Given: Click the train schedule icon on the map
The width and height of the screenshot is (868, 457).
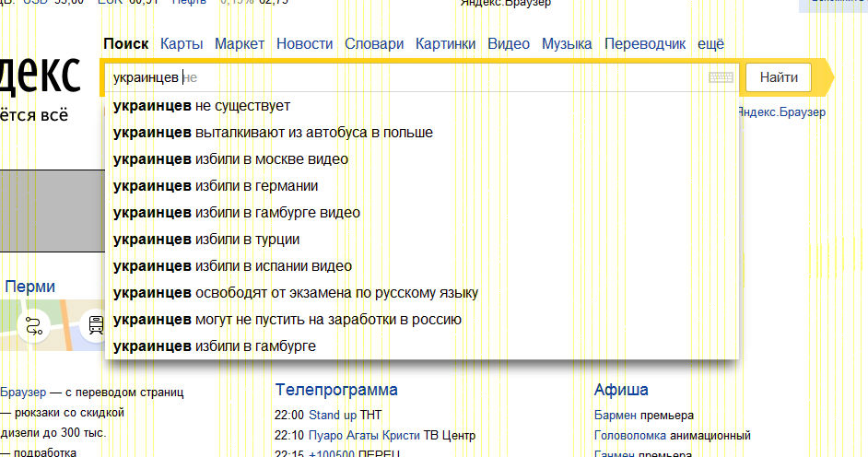Looking at the screenshot, I should (x=95, y=325).
